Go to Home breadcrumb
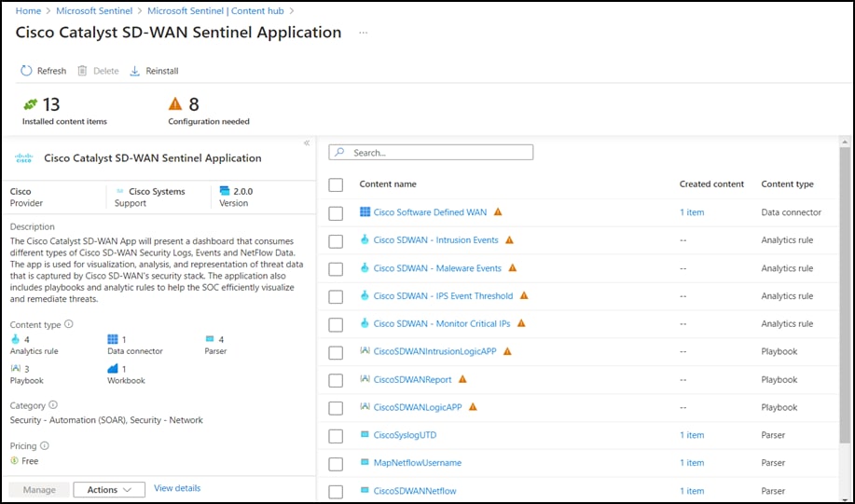855x504 pixels. (28, 11)
